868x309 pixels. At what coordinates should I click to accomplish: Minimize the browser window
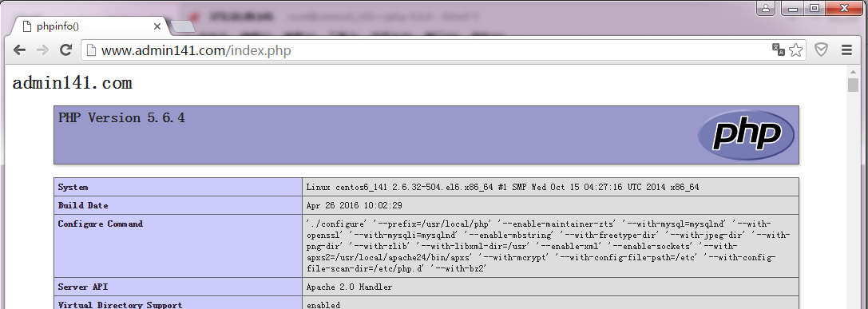tap(793, 8)
